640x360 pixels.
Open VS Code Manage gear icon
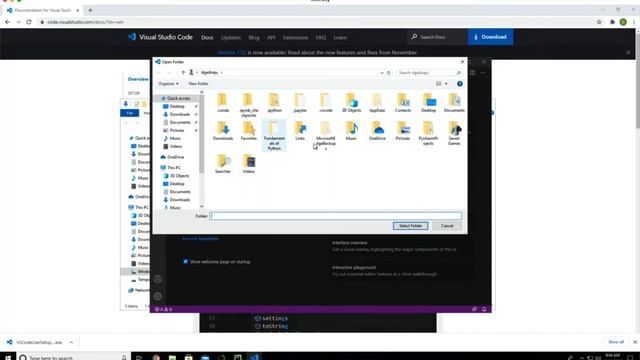click(158, 296)
